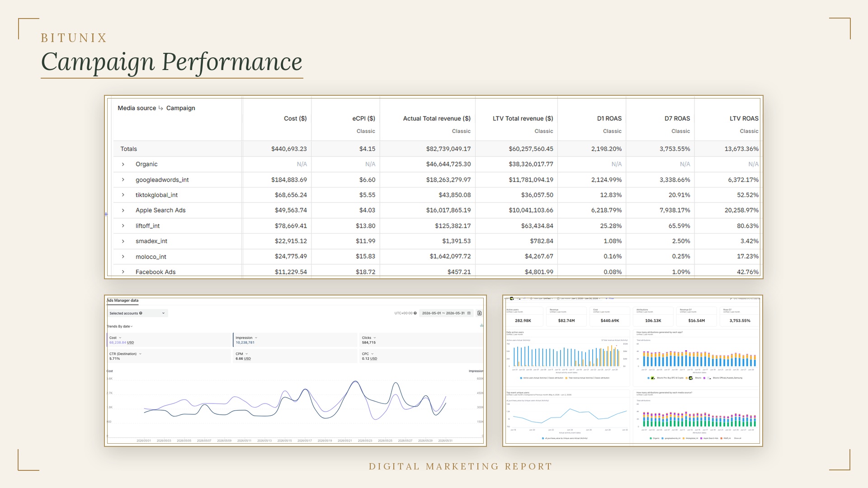Click the View type Unified filter chip

pos(541,298)
